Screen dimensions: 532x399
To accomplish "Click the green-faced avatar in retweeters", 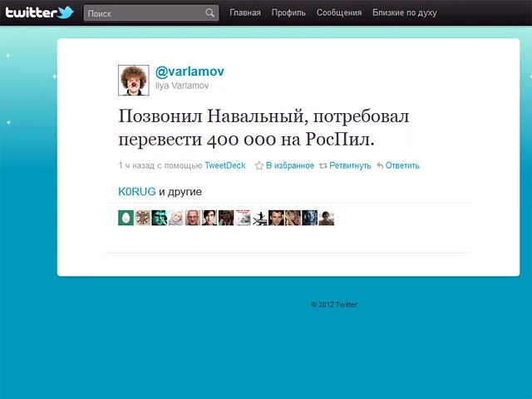I will (x=159, y=218).
